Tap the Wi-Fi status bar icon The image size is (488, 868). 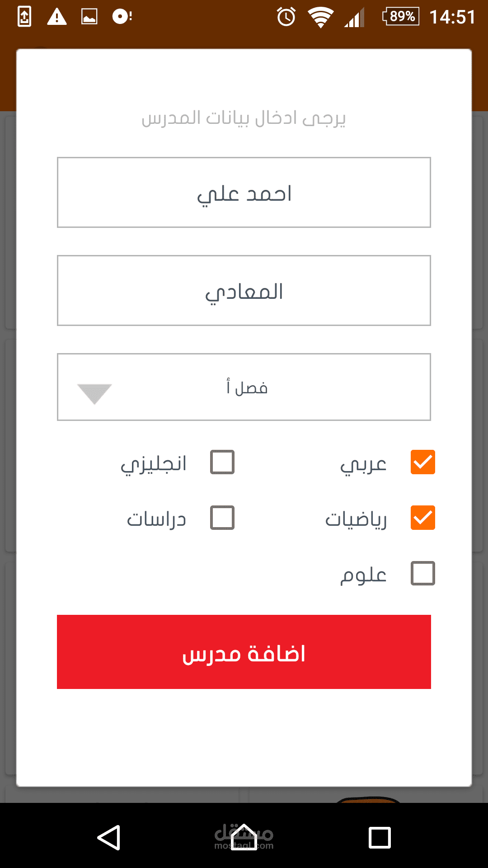coord(320,17)
